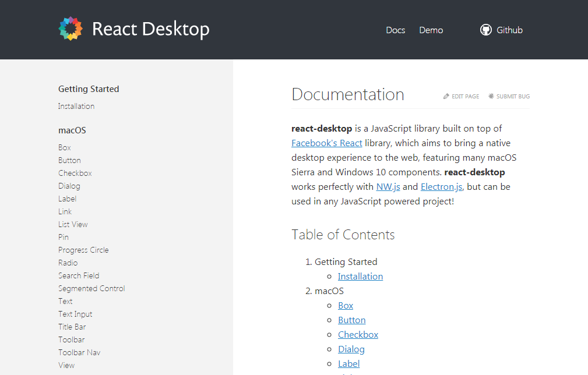Click the macOS sidebar heading
Image resolution: width=588 pixels, height=375 pixels.
(x=72, y=130)
